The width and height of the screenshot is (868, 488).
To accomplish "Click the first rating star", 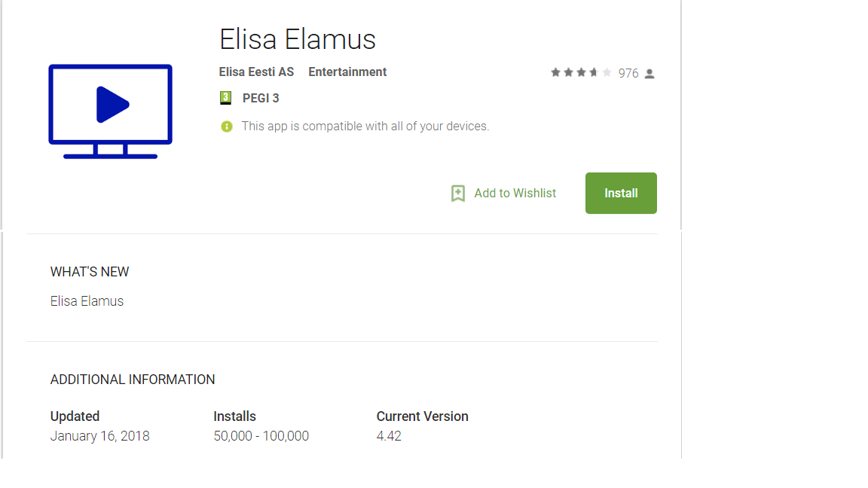I will [x=555, y=72].
